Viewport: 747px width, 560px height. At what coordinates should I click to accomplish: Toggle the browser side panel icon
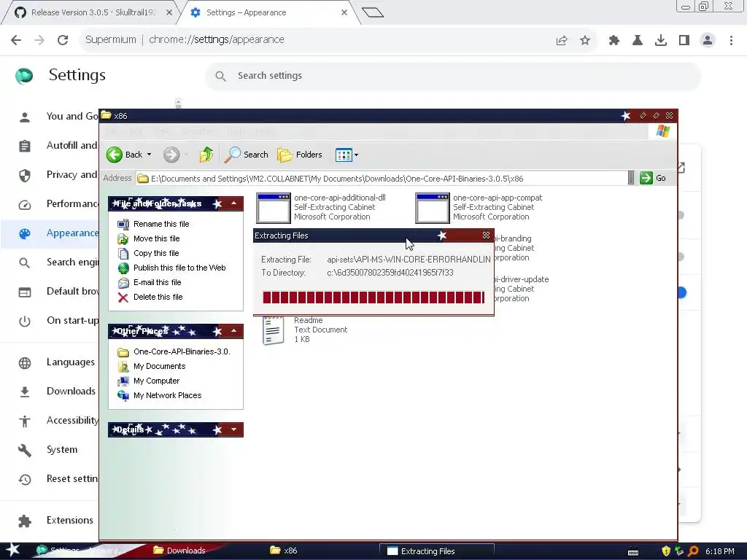click(684, 41)
